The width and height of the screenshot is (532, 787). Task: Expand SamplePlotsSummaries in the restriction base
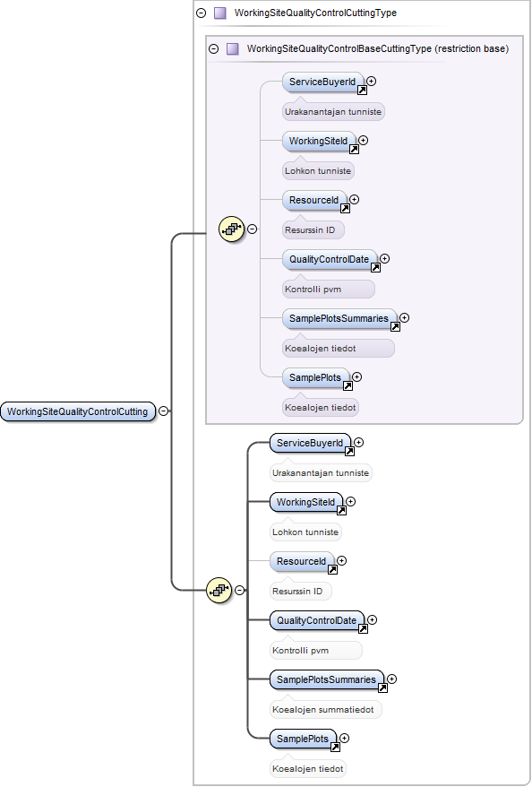click(404, 317)
